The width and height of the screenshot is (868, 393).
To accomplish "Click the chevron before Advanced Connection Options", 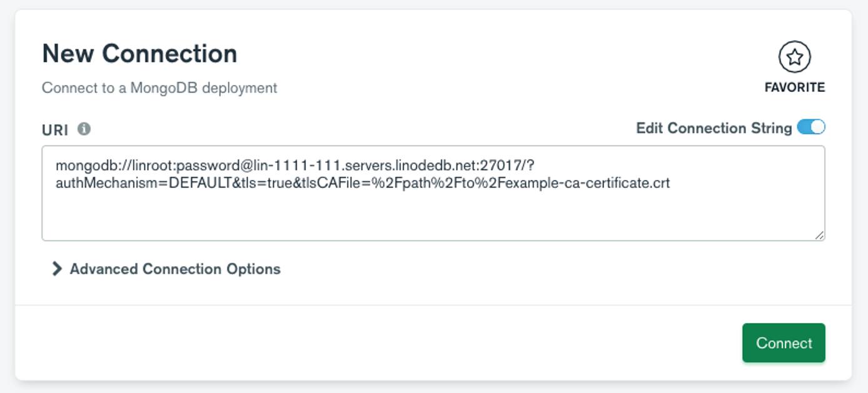I will (57, 269).
